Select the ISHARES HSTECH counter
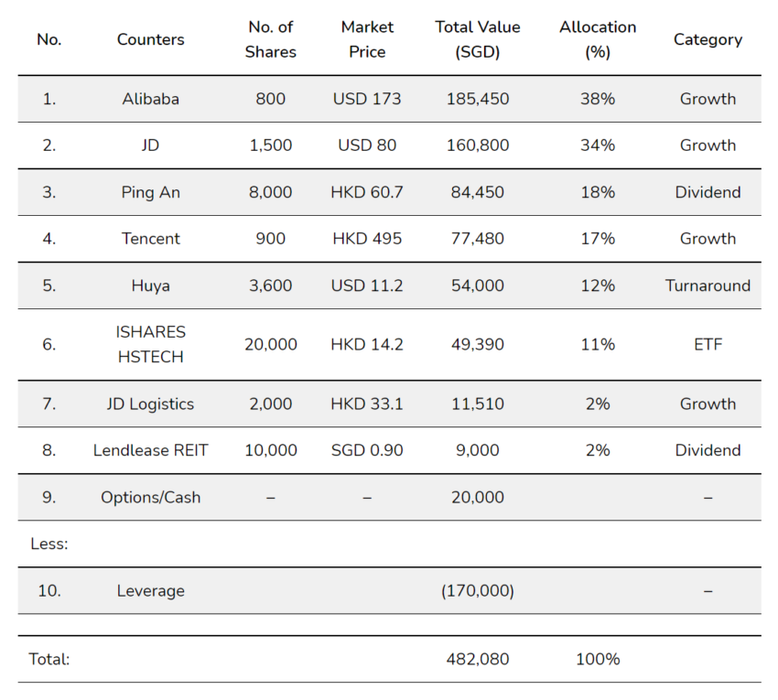778x700 pixels. (150, 344)
